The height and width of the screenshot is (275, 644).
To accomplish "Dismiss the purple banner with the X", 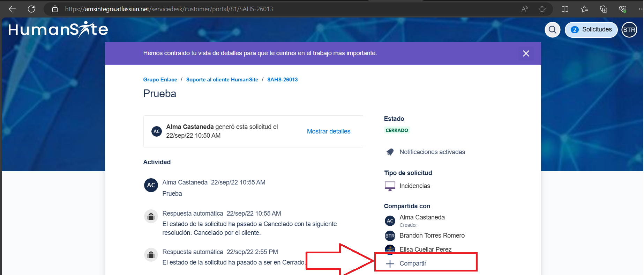I will (526, 53).
